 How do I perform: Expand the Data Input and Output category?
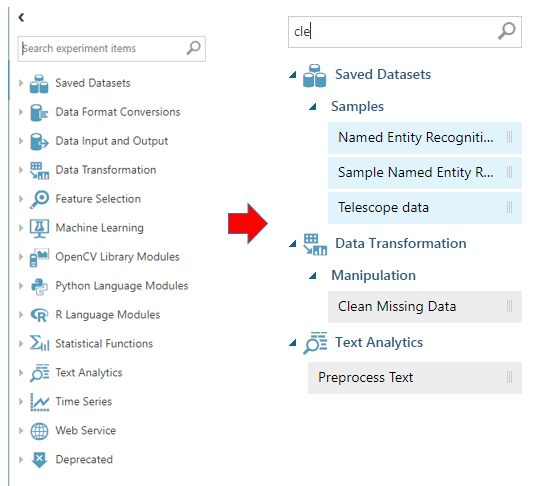click(21, 141)
